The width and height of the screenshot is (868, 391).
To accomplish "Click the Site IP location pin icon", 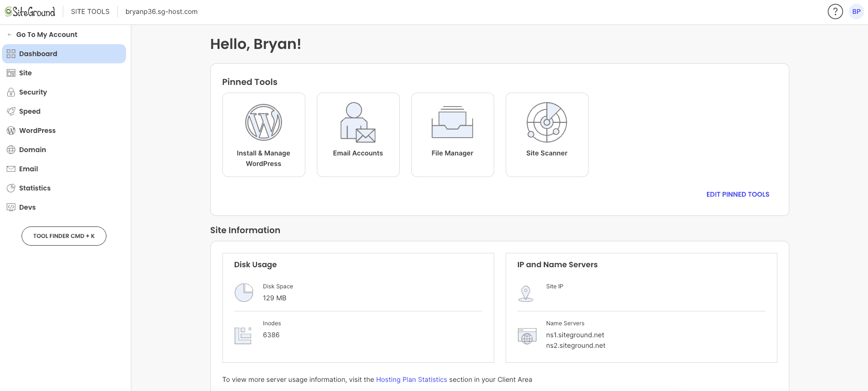I will coord(526,293).
